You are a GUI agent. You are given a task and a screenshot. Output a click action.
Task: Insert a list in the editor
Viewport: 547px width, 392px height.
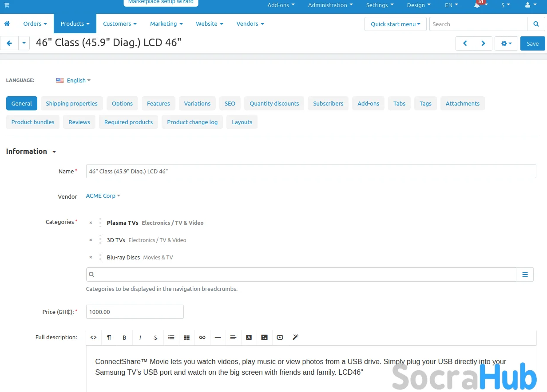[x=171, y=337]
